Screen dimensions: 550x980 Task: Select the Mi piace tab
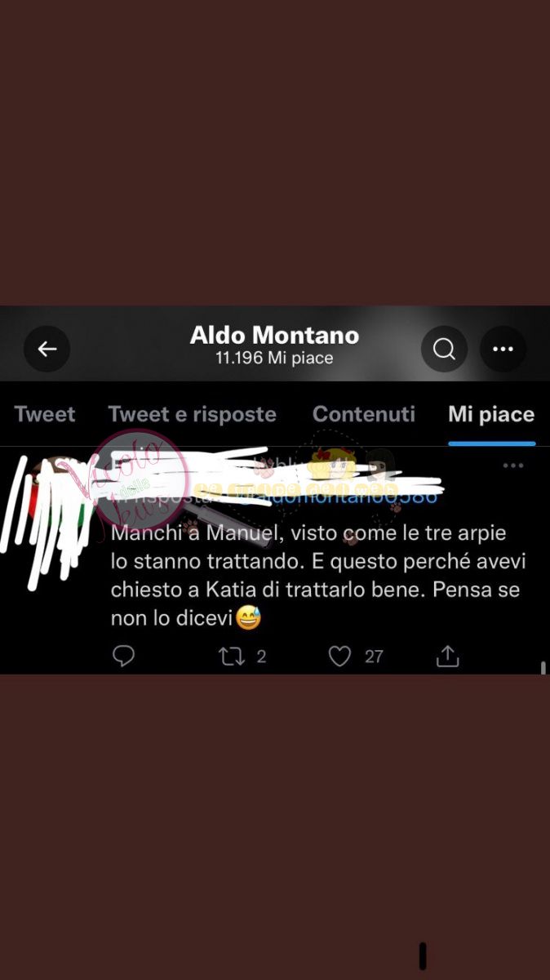491,414
